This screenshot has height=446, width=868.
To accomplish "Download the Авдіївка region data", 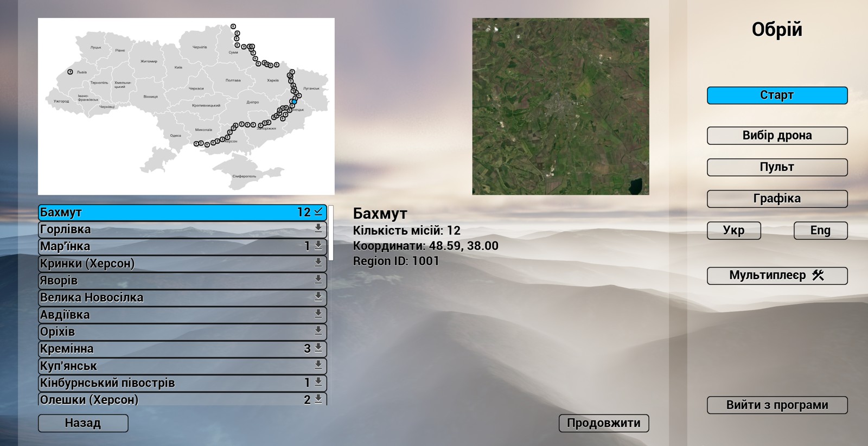I will pyautogui.click(x=318, y=315).
